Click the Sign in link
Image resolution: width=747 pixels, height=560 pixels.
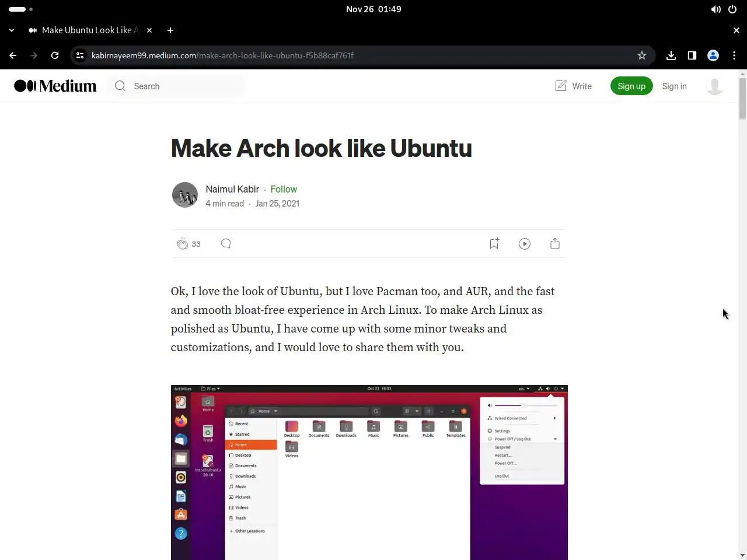tap(674, 86)
